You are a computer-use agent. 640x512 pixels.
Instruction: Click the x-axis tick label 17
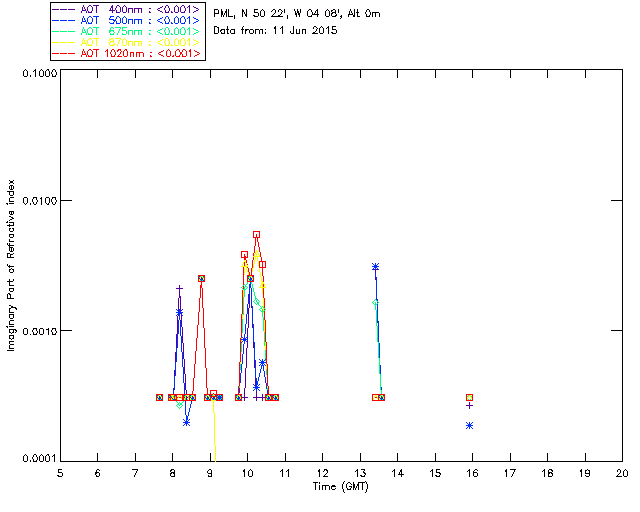point(510,473)
